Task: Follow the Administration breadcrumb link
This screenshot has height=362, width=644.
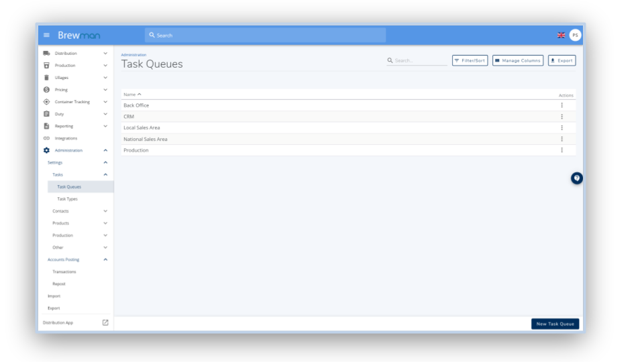Action: 133,54
